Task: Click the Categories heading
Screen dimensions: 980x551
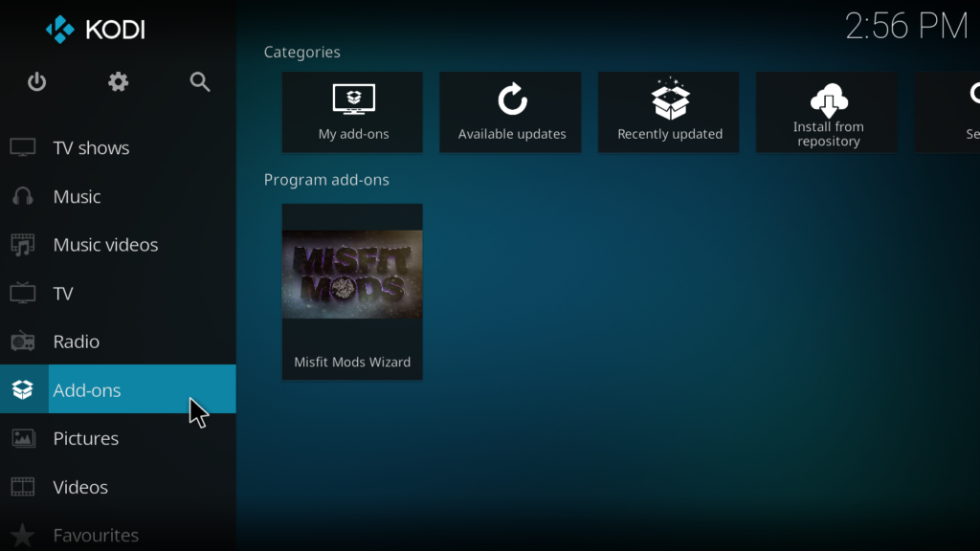Action: coord(301,52)
